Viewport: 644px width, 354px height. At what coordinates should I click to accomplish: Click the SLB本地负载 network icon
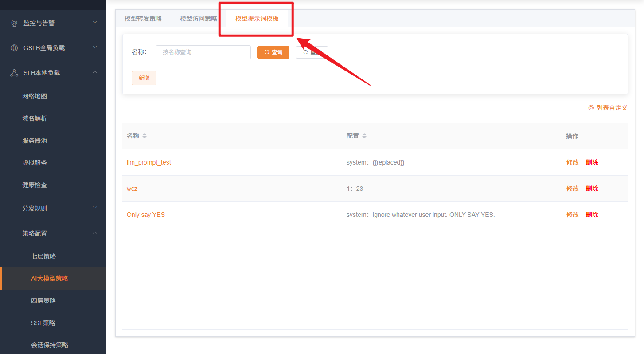click(14, 73)
